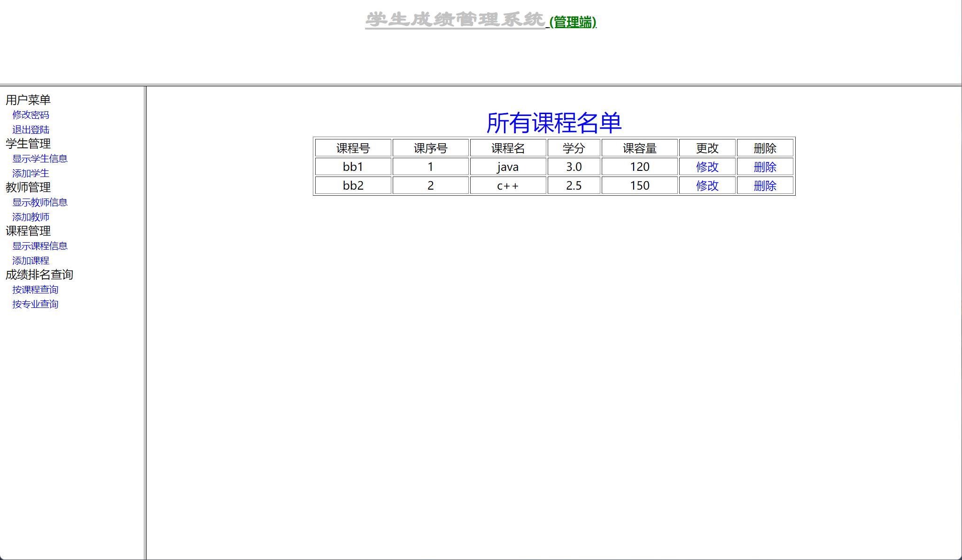
Task: Open 按专业查询 score query
Action: (x=35, y=304)
